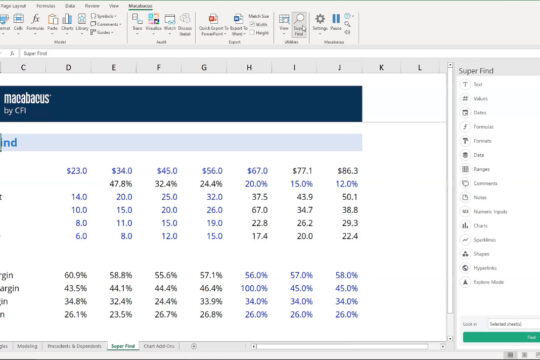Click the green Find button
This screenshot has height=360, width=540.
tap(501, 337)
